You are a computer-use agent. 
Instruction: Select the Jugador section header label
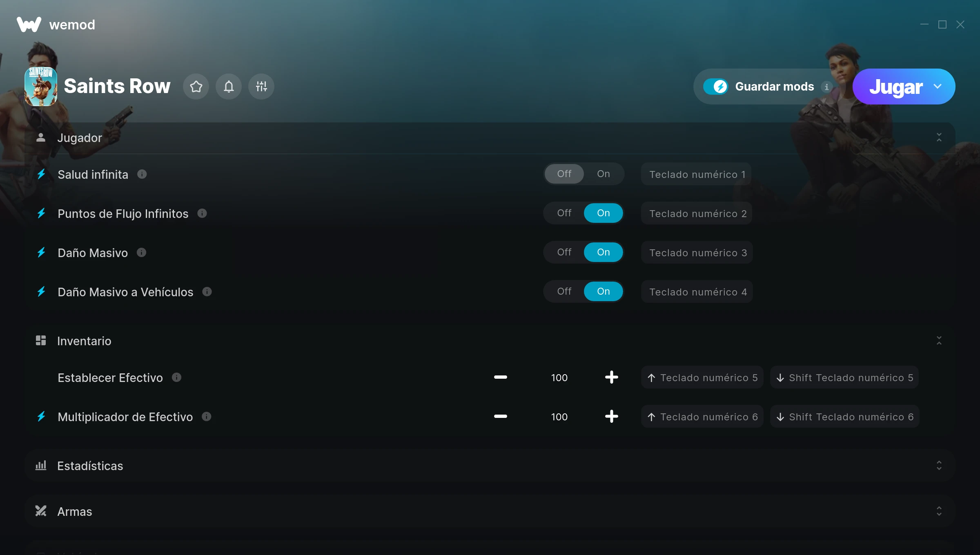(80, 138)
